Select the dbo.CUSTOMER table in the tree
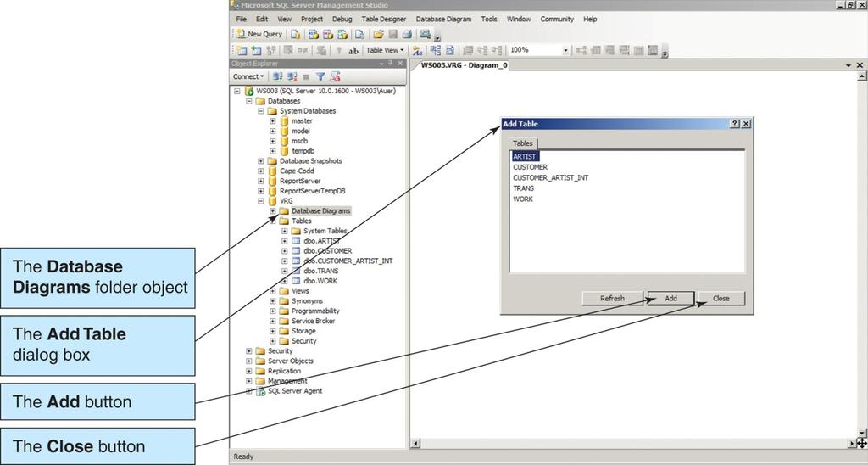Image resolution: width=868 pixels, height=465 pixels. 328,251
